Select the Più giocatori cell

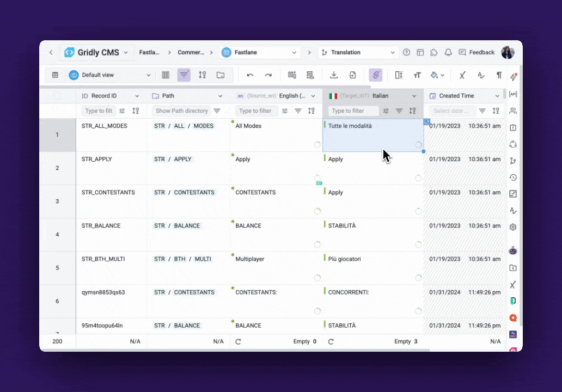(373, 268)
